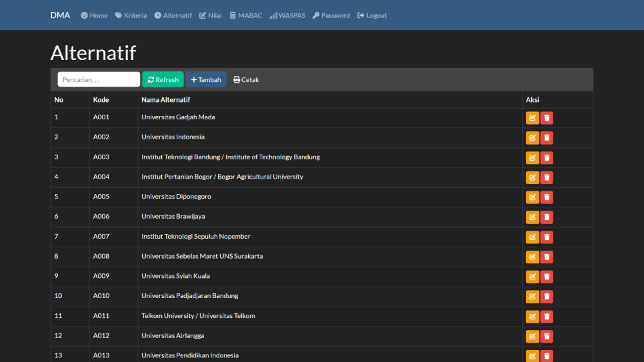The height and width of the screenshot is (362, 644).
Task: Open the Password page
Action: (x=331, y=15)
